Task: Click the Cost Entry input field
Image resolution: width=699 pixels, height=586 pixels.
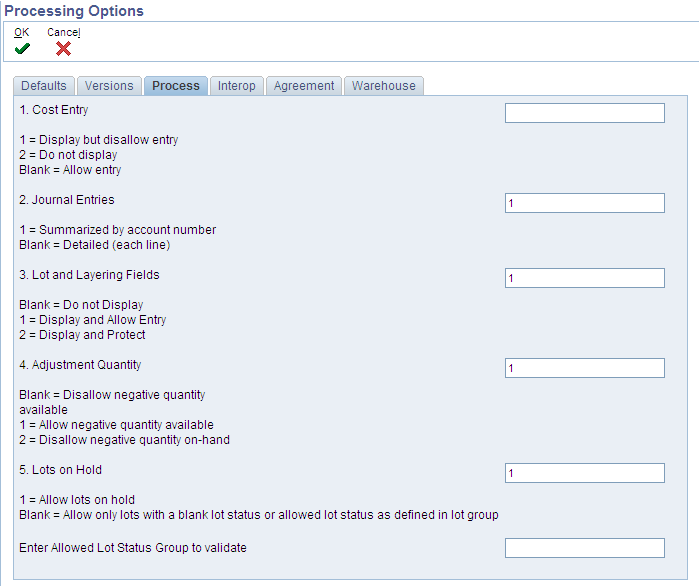Action: click(x=585, y=113)
